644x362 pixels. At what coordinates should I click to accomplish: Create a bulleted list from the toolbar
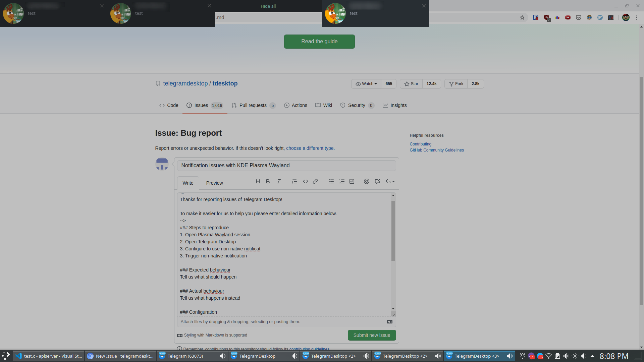[x=331, y=181]
